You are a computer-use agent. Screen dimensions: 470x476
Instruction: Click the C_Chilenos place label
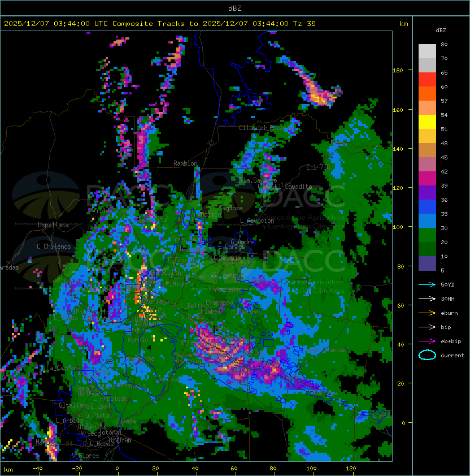pos(54,246)
